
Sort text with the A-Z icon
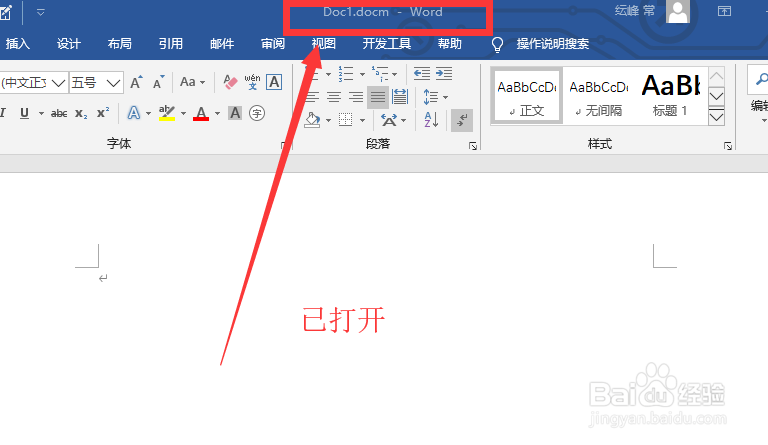point(431,119)
